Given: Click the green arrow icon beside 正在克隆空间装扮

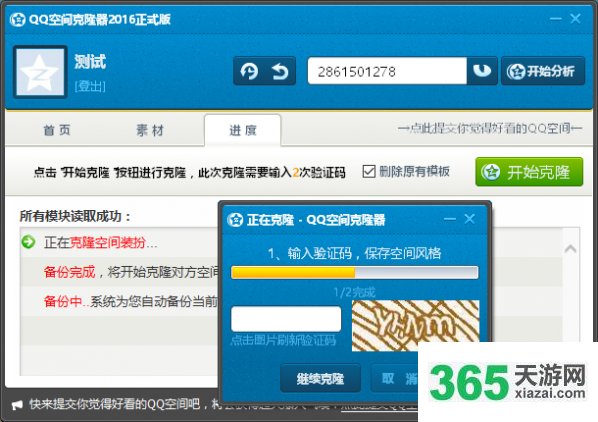Looking at the screenshot, I should [28, 242].
